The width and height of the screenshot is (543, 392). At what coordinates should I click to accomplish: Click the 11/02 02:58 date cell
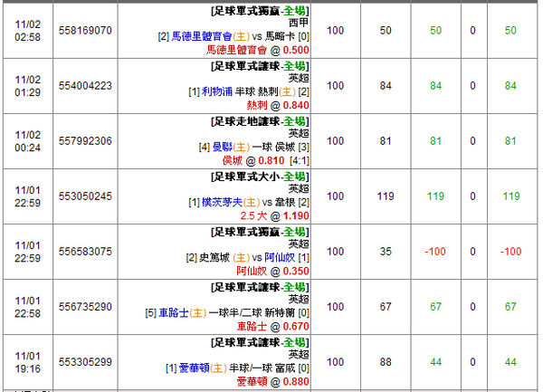click(x=28, y=31)
